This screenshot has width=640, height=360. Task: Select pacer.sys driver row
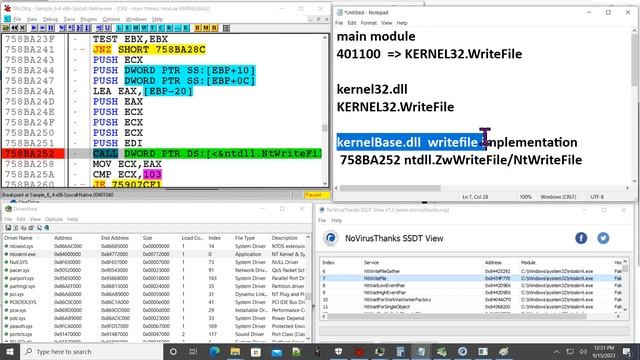point(155,270)
